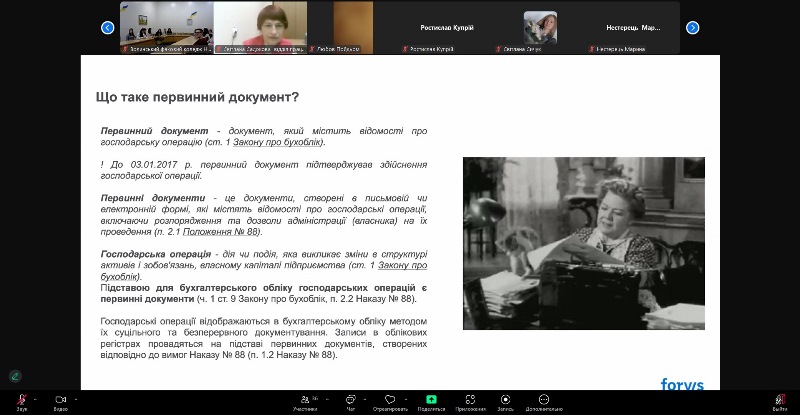
Task: Start recording with the Record button
Action: pyautogui.click(x=505, y=401)
